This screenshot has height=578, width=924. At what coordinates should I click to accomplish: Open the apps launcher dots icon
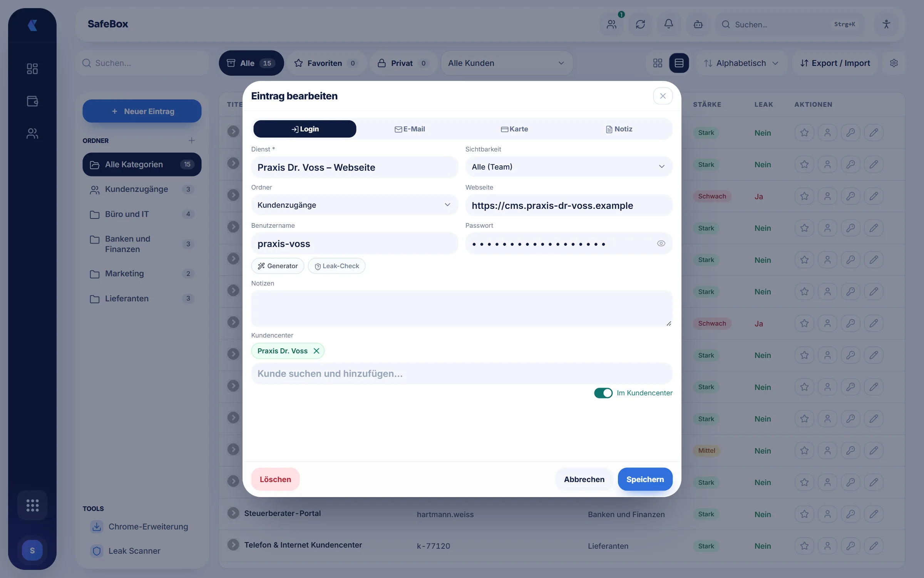tap(32, 505)
